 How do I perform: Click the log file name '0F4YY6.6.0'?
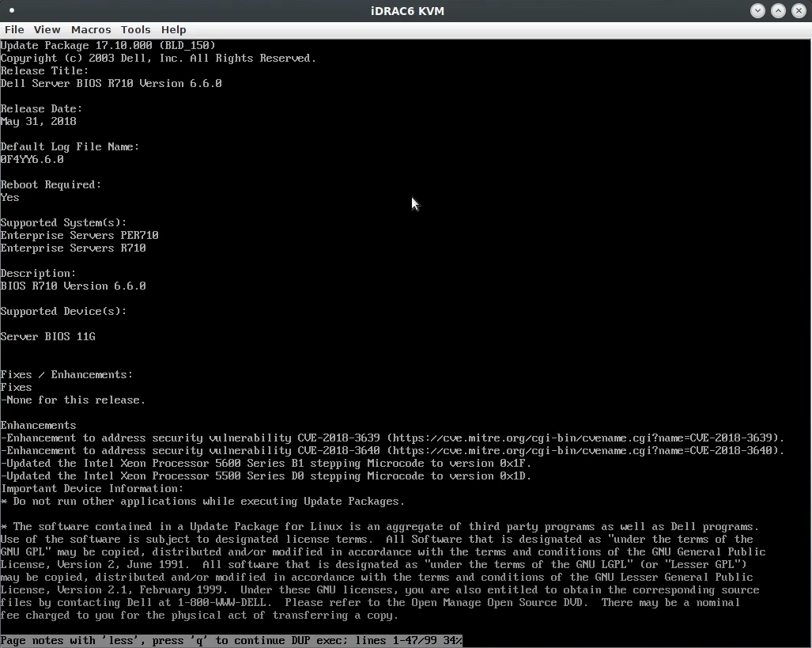coord(32,160)
